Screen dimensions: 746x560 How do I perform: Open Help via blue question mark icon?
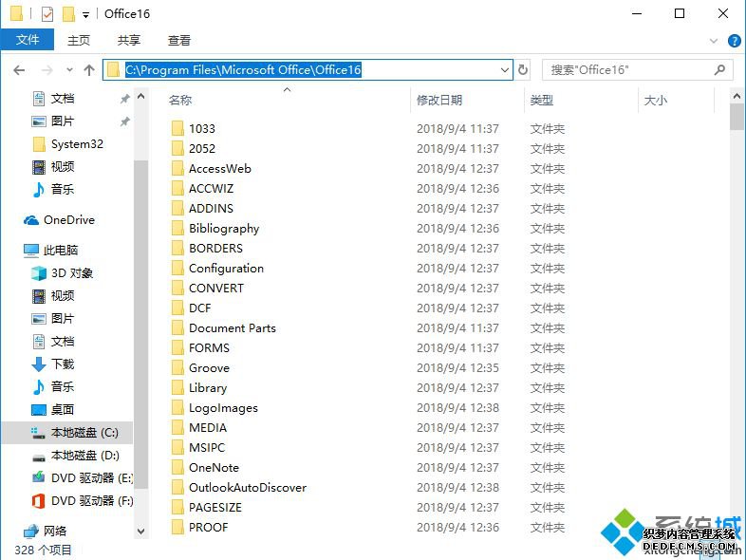pyautogui.click(x=734, y=41)
